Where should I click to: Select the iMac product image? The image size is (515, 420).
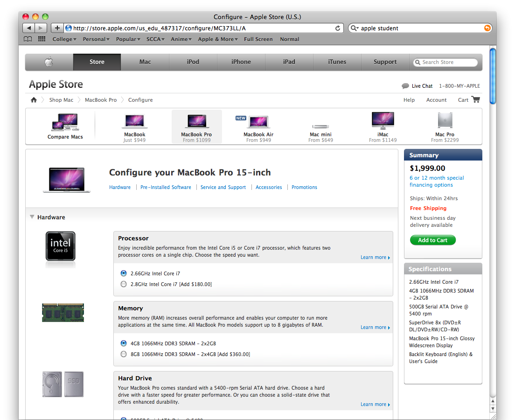[383, 120]
